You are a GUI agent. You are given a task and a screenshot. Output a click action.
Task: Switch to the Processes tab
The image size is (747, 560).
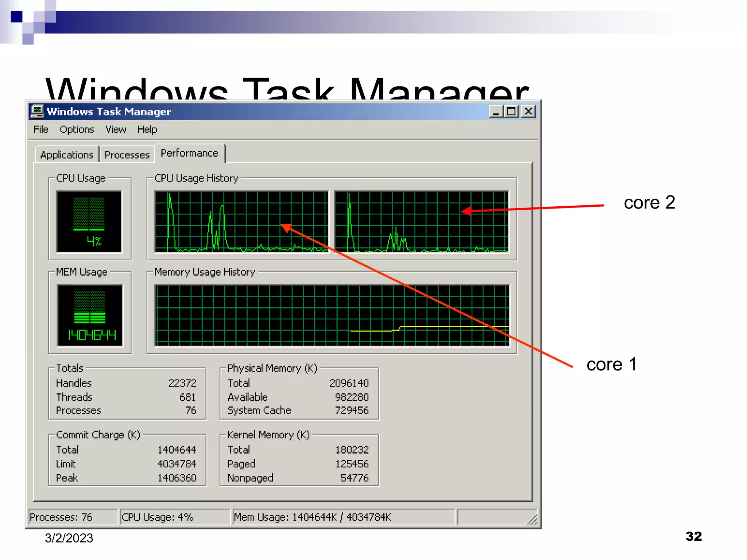127,155
